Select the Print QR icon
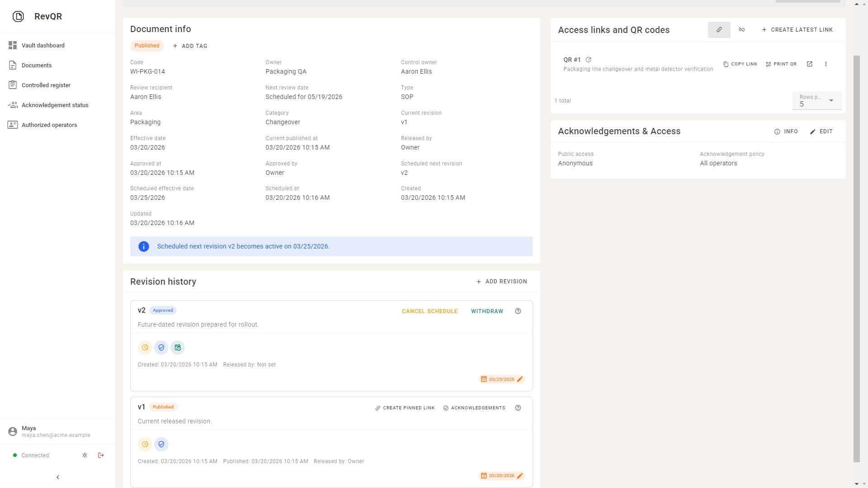Screen dimensions: 868x488 pos(781,64)
